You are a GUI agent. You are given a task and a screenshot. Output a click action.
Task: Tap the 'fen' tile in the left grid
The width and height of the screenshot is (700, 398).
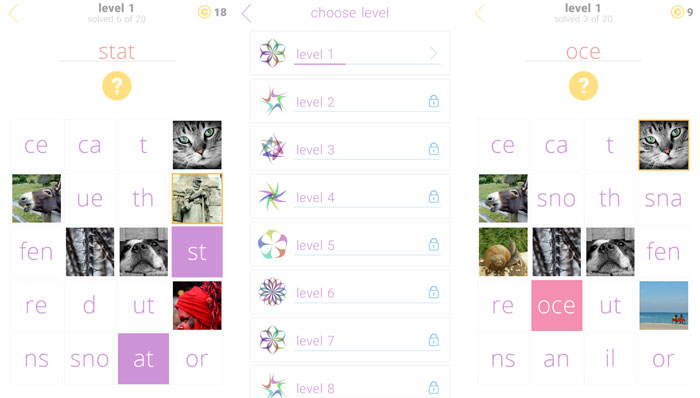pyautogui.click(x=36, y=252)
